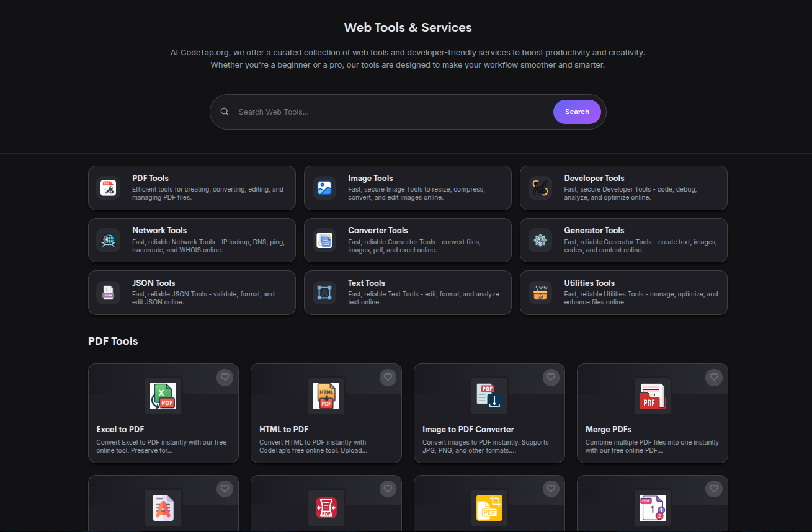Favorite the Image to PDF Converter tool
812x532 pixels.
[551, 377]
